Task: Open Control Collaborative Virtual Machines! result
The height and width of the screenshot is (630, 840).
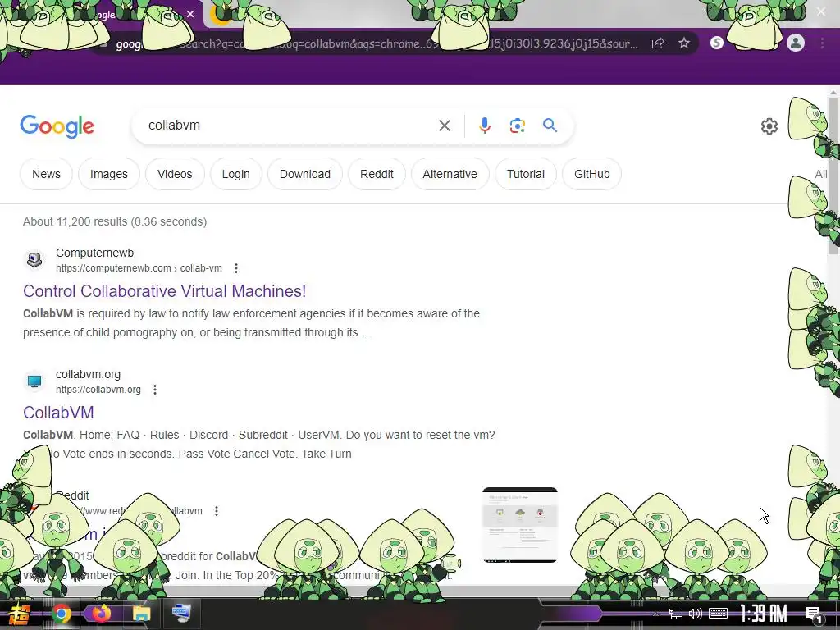Action: [x=164, y=291]
